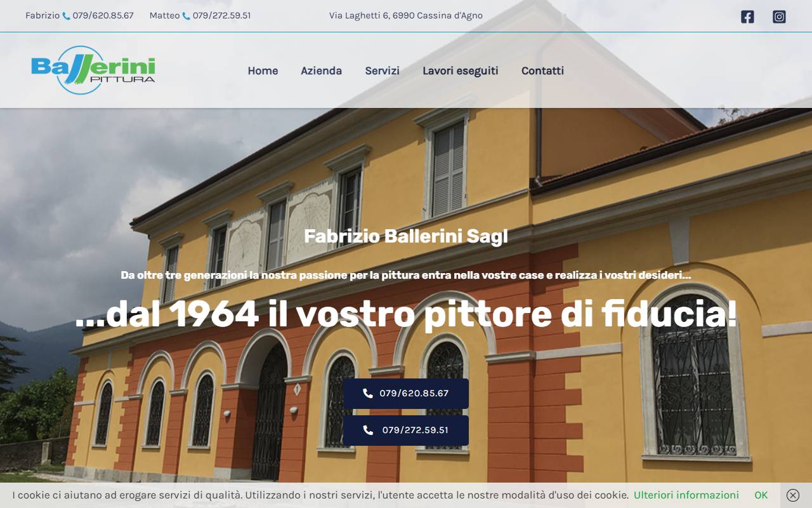The height and width of the screenshot is (508, 812).
Task: Click phone icon next to Matteo
Action: (x=186, y=16)
